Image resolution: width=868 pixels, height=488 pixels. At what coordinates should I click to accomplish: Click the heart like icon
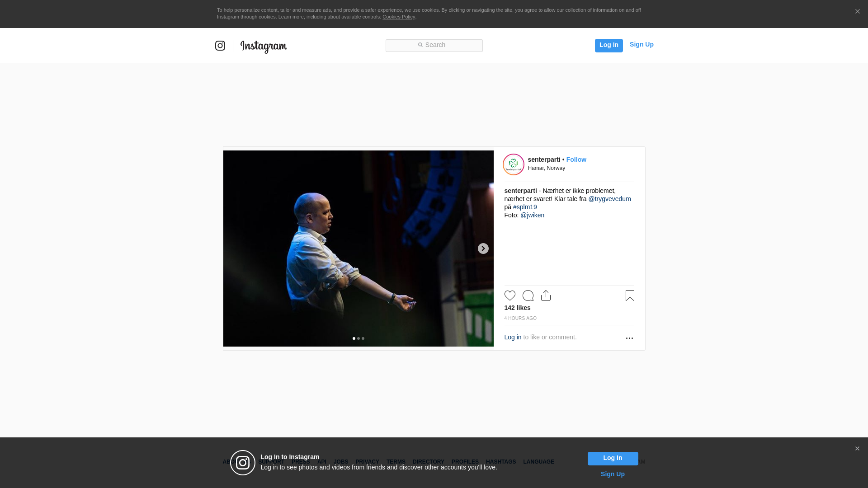coord(509,296)
